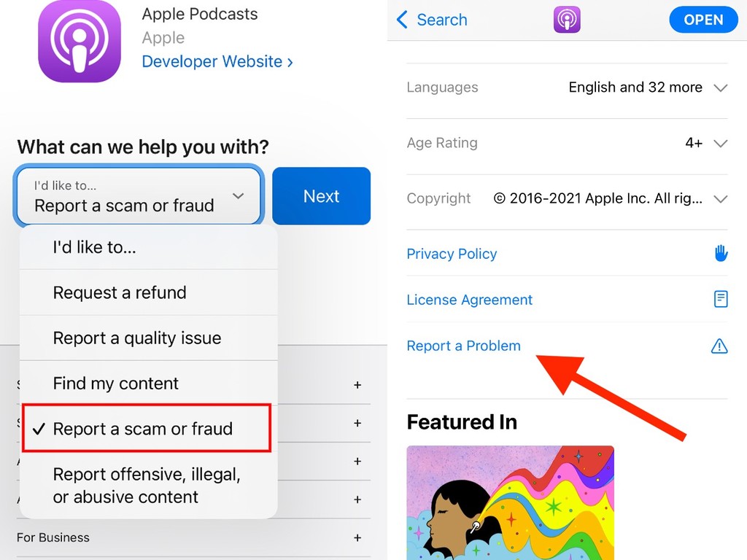Choose Request a refund from the list
The width and height of the screenshot is (747, 560).
point(148,292)
